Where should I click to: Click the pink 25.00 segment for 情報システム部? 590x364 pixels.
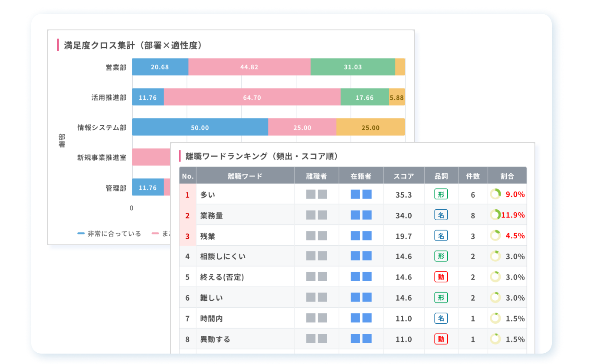[x=302, y=127]
